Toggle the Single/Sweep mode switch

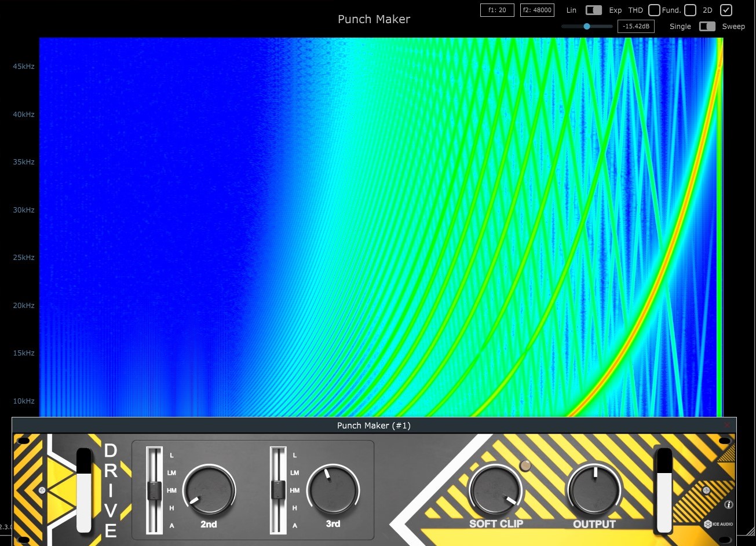pos(707,27)
